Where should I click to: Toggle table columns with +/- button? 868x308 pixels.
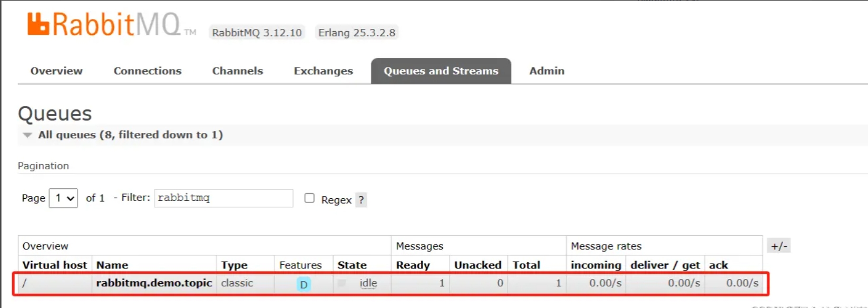click(779, 246)
